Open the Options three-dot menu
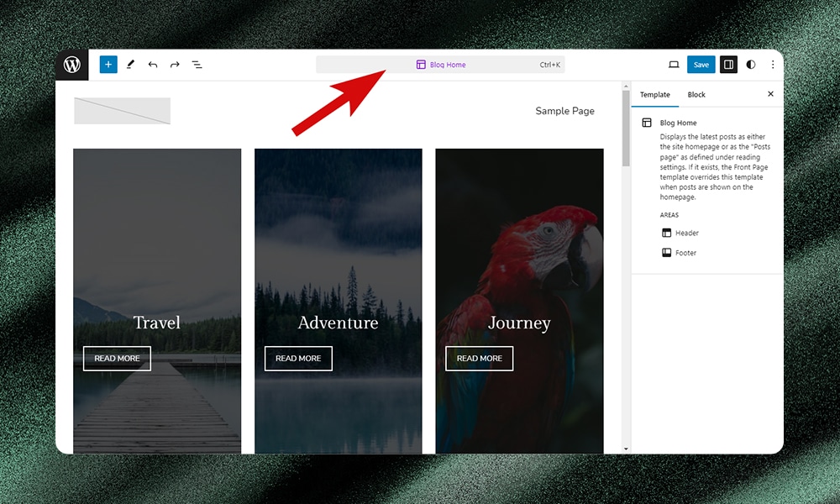Viewport: 840px width, 504px height. pyautogui.click(x=772, y=64)
